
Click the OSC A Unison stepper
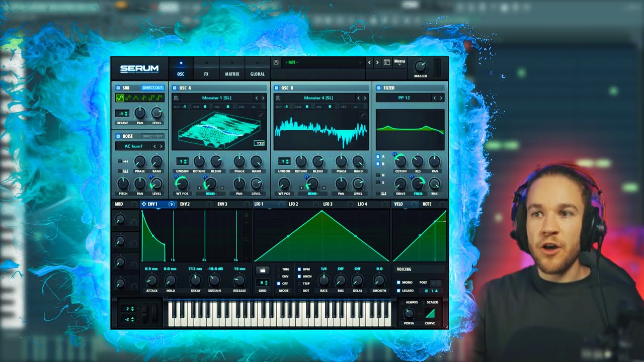coord(182,161)
